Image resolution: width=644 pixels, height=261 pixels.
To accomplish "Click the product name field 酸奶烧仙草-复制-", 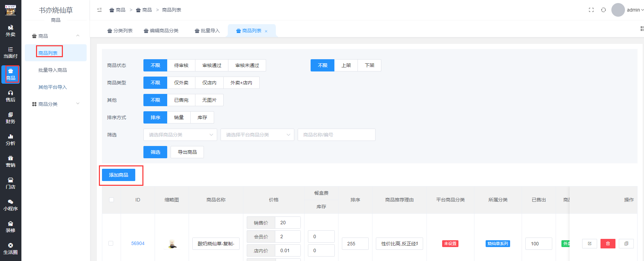I will (216, 244).
